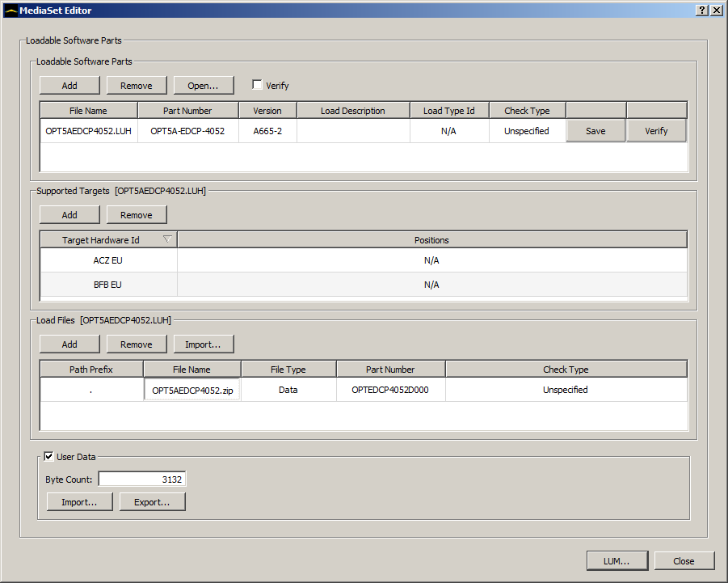Click the Byte Count input field
The width and height of the screenshot is (728, 583).
coord(141,478)
